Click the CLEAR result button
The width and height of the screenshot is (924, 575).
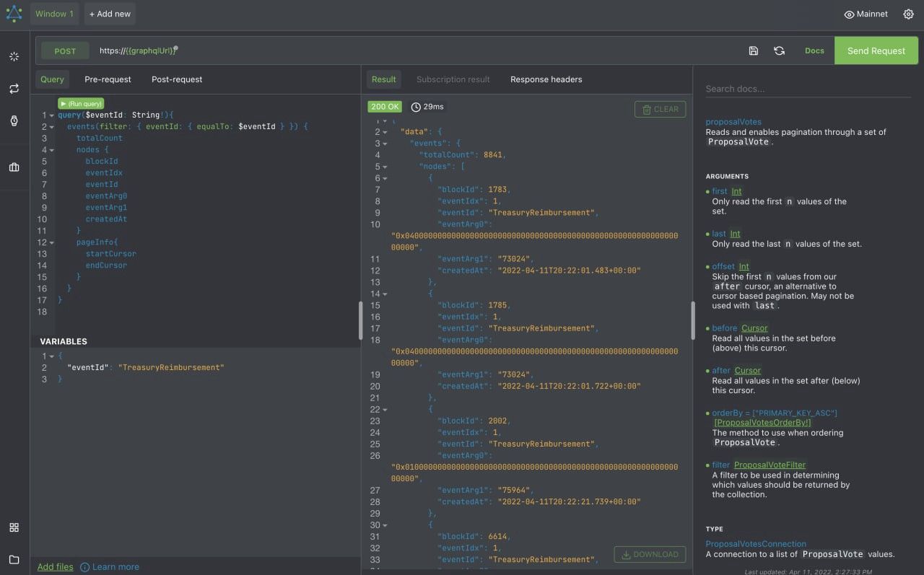pos(660,109)
